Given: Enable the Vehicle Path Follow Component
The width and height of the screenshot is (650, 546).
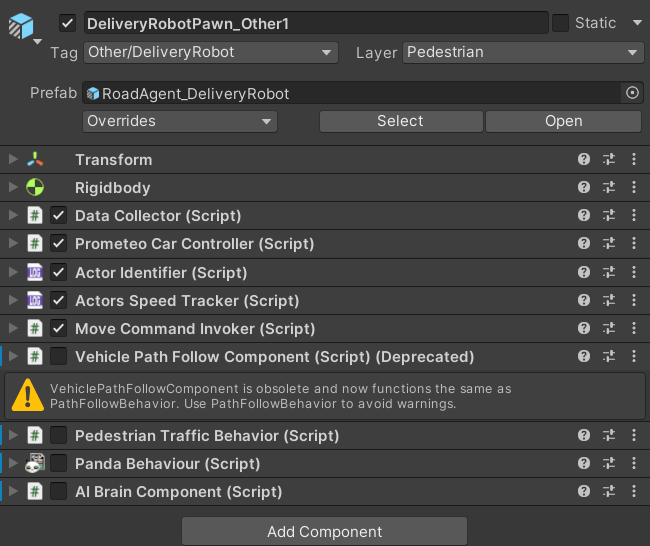Looking at the screenshot, I should (x=58, y=356).
